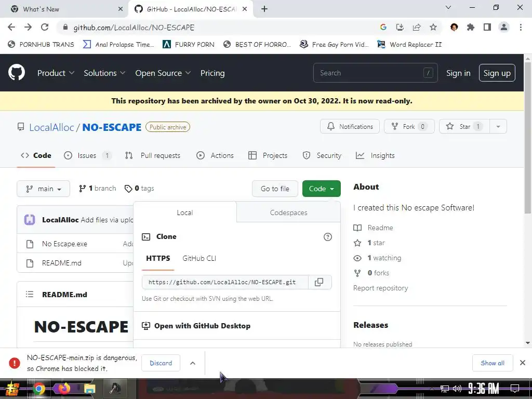Open the tab search chevron in title bar

[448, 7]
